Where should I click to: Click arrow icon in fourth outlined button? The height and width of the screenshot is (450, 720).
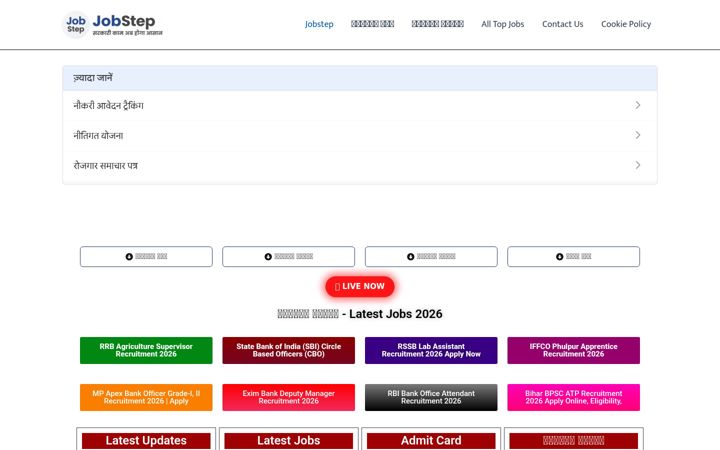pos(559,257)
